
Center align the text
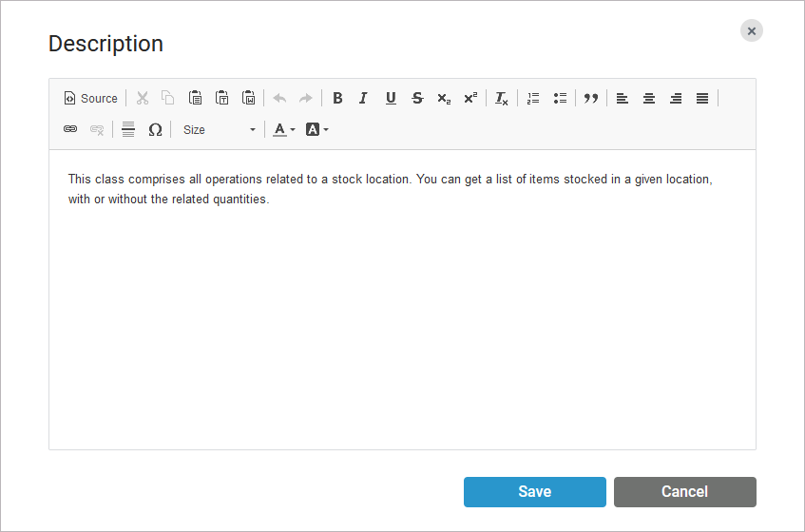(649, 98)
